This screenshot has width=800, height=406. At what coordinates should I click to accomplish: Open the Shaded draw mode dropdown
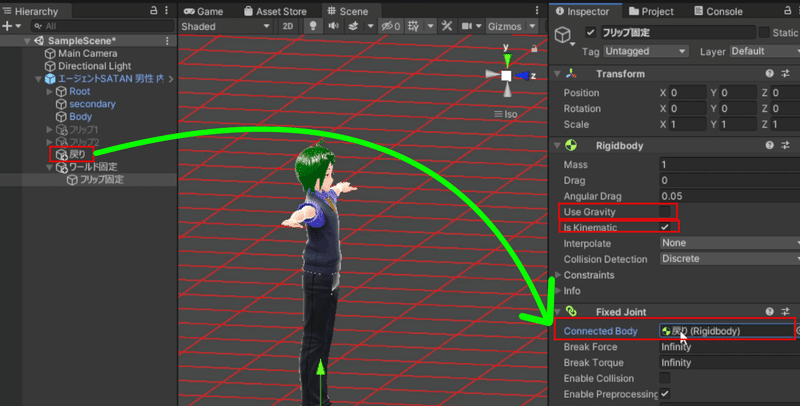pos(226,26)
